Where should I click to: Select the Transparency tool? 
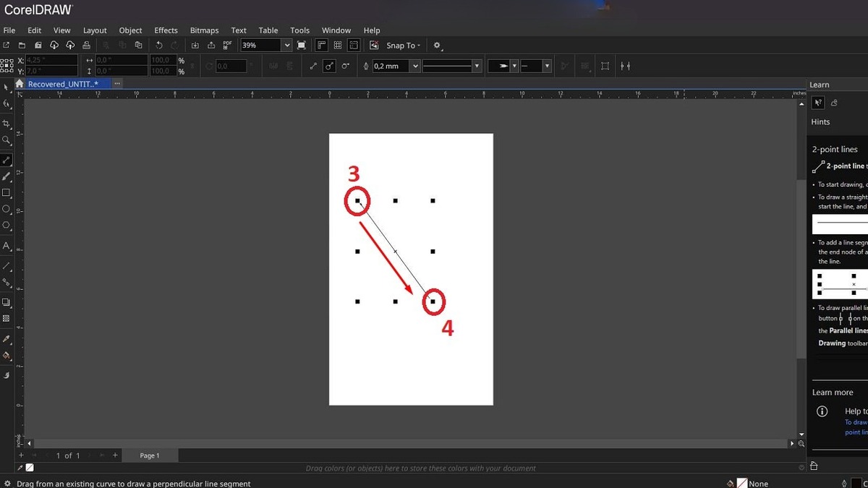[6, 318]
